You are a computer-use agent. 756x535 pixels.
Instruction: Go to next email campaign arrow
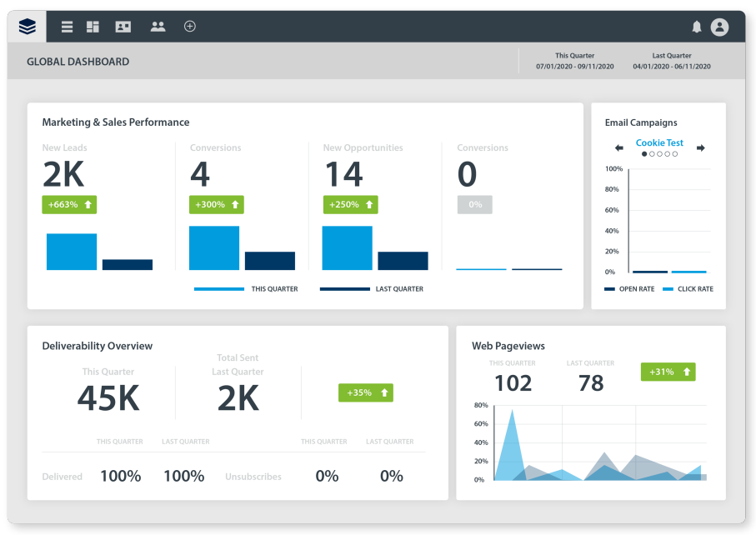[701, 148]
